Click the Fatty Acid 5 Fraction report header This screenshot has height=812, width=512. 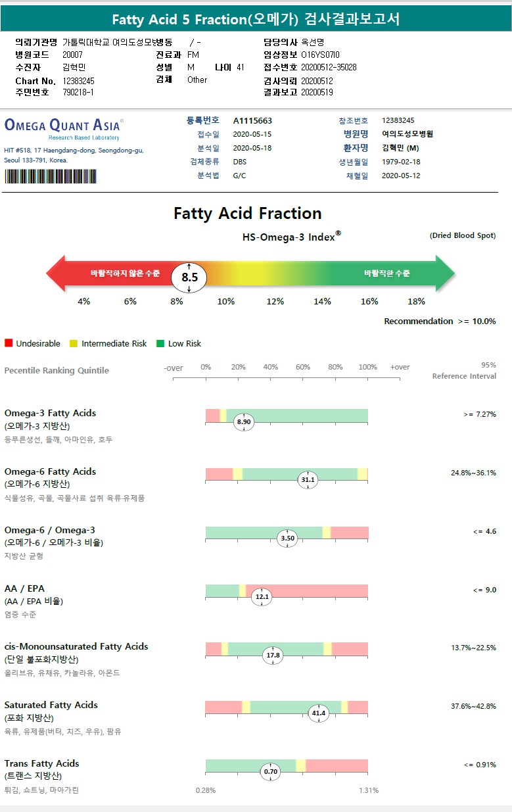click(x=256, y=19)
